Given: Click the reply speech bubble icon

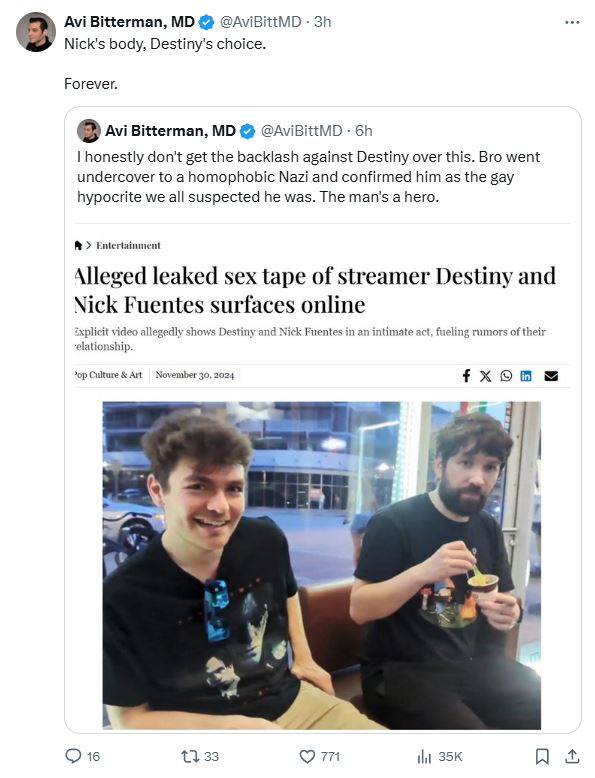Looking at the screenshot, I should 73,756.
